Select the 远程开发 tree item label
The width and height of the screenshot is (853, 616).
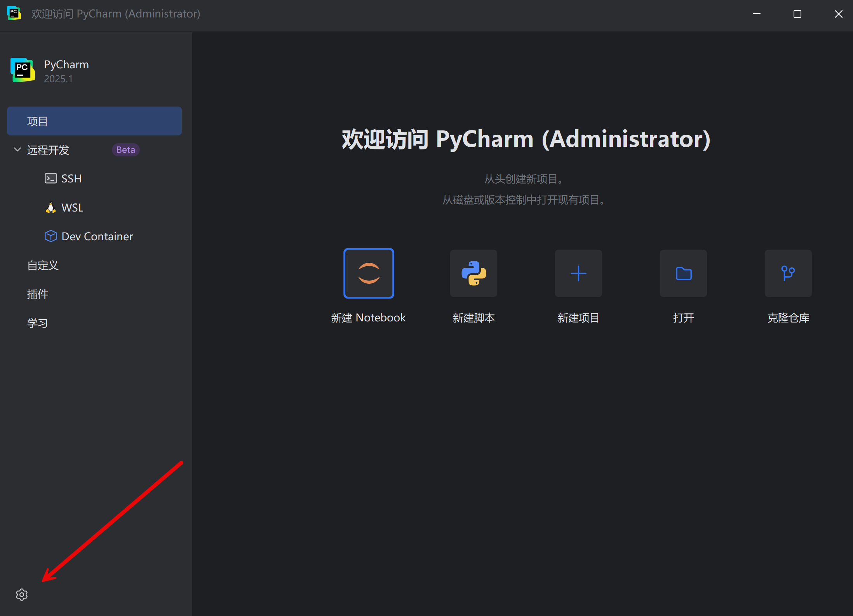pos(48,150)
